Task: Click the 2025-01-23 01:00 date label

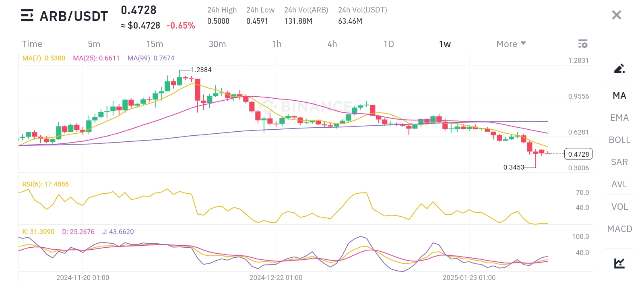Action: point(469,278)
